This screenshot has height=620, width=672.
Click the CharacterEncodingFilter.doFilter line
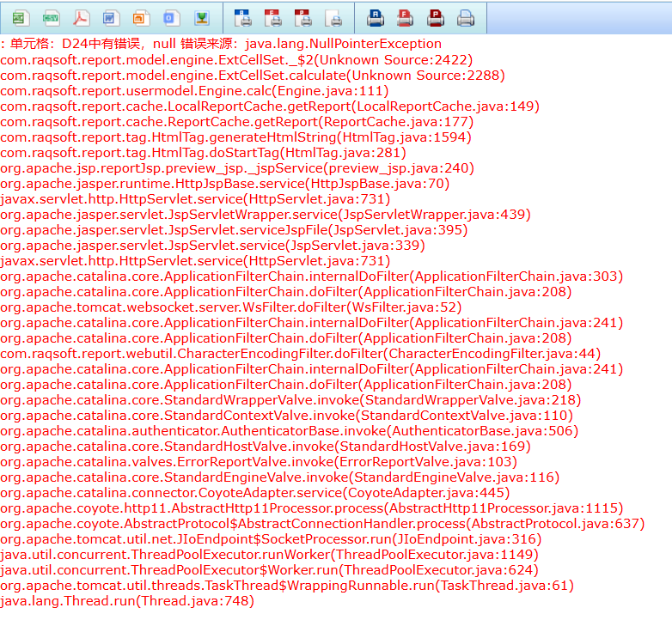pos(301,353)
